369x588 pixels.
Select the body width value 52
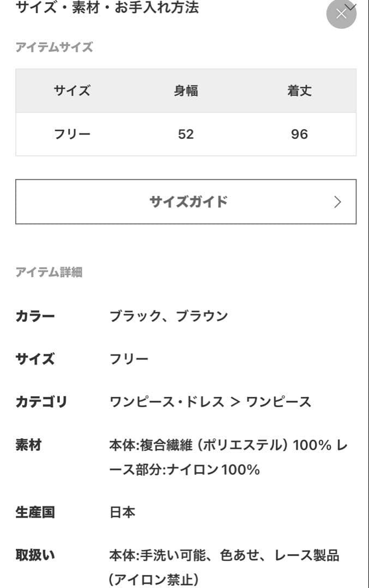coord(186,133)
